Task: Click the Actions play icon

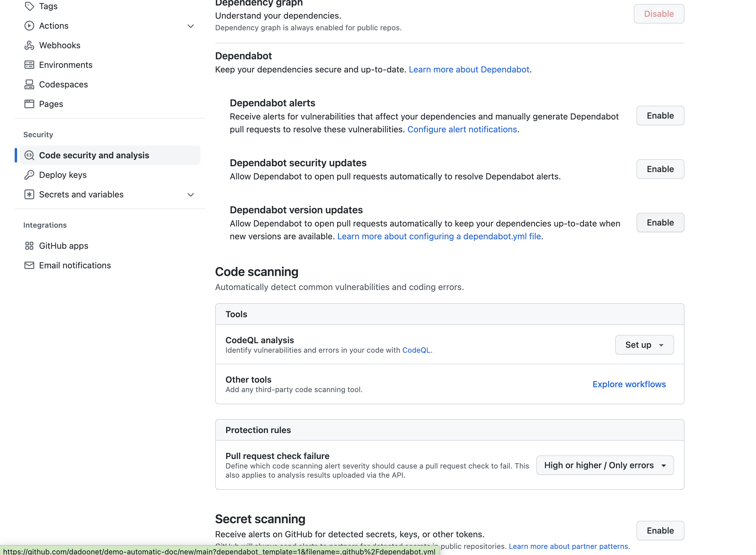Action: click(x=29, y=26)
